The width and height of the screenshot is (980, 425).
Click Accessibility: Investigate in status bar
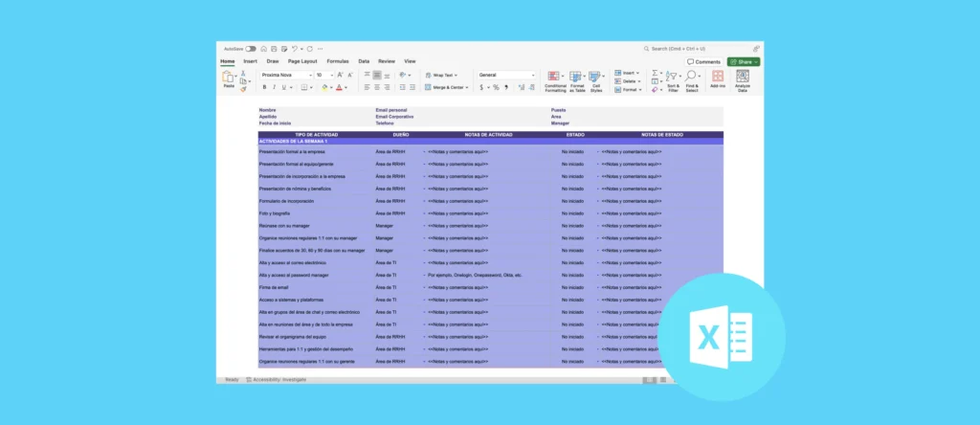[277, 379]
